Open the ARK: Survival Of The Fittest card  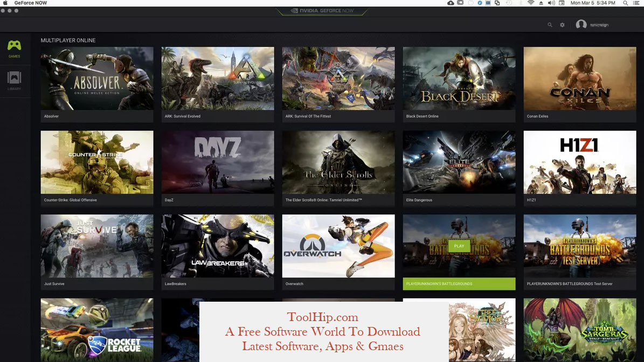pyautogui.click(x=338, y=85)
